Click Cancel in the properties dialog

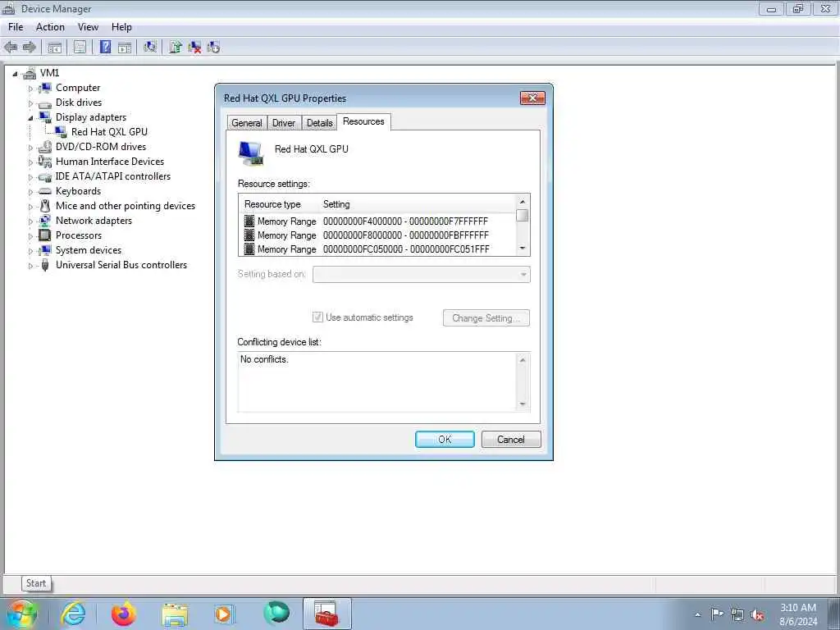(x=511, y=440)
